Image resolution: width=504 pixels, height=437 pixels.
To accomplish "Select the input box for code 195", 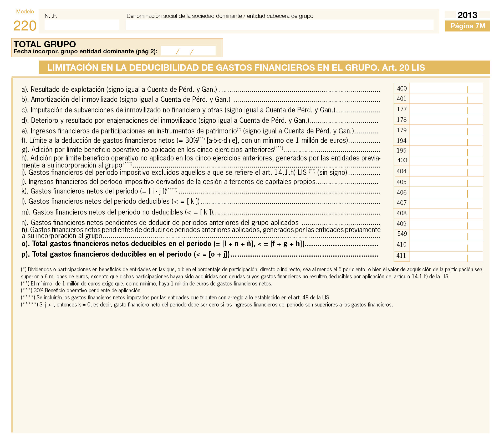I will point(446,151).
